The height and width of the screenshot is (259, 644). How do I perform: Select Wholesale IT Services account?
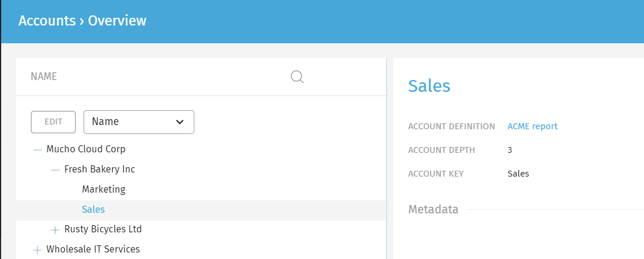[93, 249]
